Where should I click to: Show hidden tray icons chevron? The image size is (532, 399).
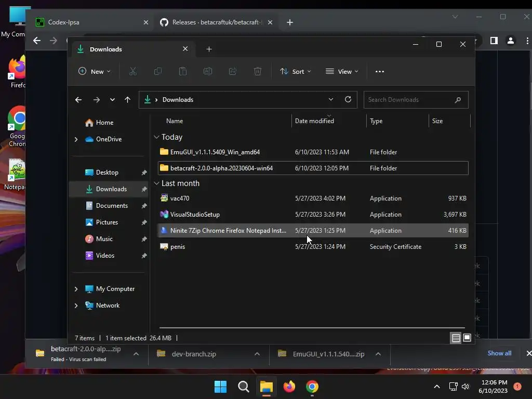437,387
